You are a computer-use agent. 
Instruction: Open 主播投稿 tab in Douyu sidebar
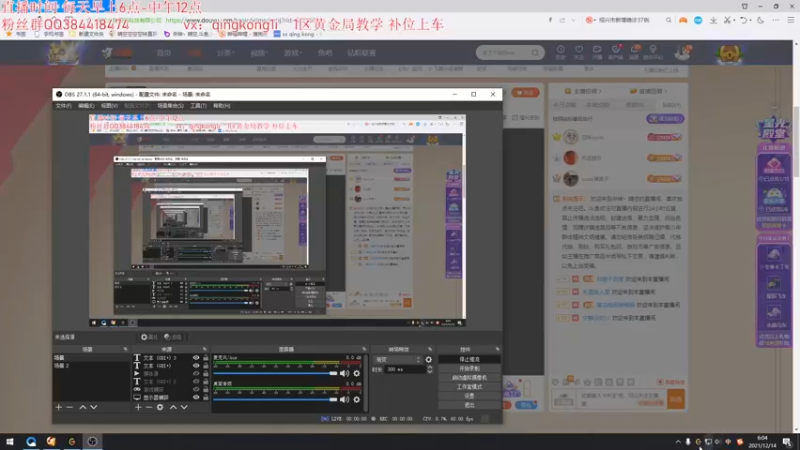[x=583, y=91]
